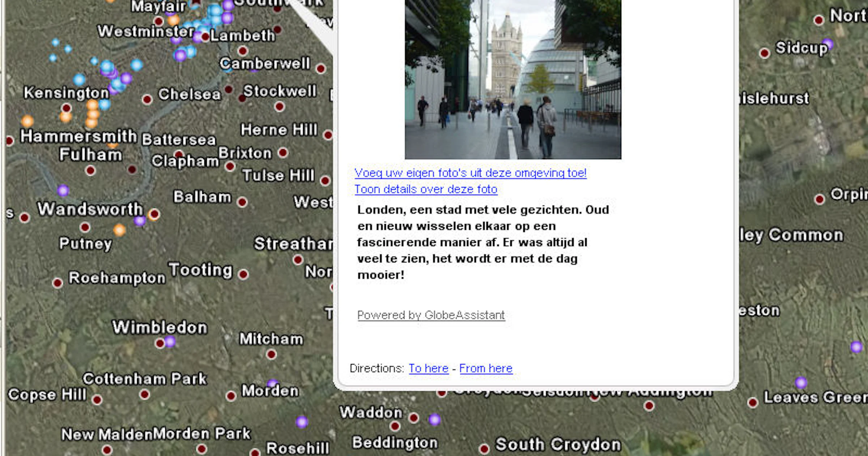Select the Clapham map label
The height and width of the screenshot is (456, 868).
tap(185, 161)
